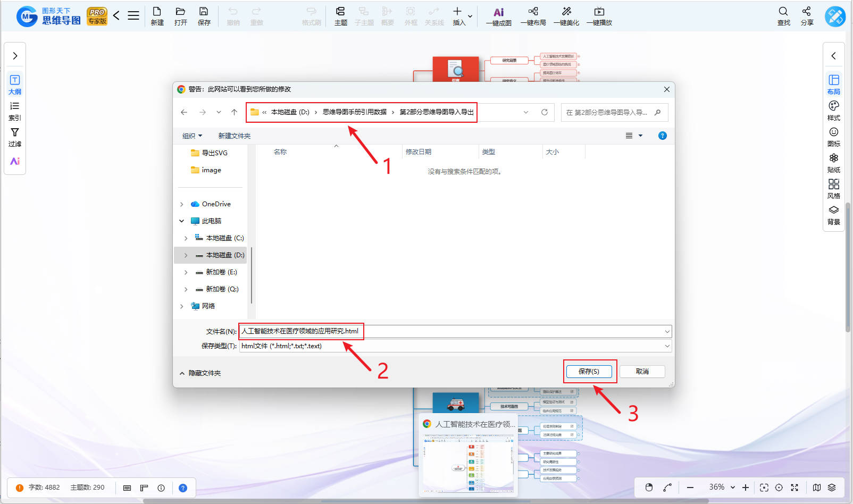Select the 关系线 relationship line tool
The width and height of the screenshot is (853, 504).
pos(433,16)
